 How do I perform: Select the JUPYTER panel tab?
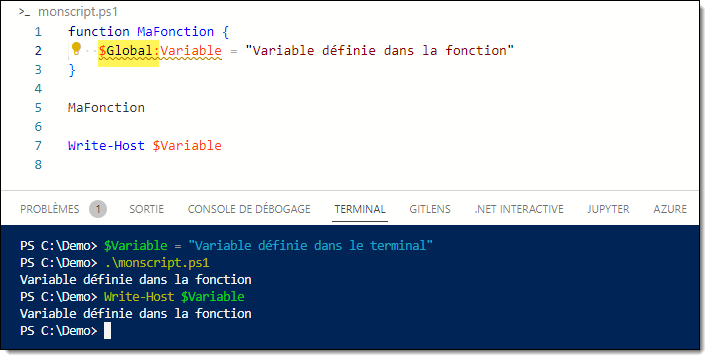608,209
